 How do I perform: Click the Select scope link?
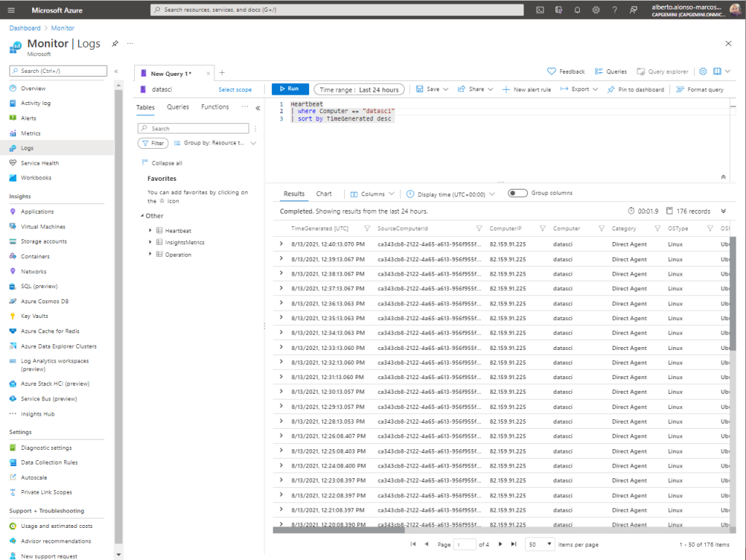click(x=235, y=90)
